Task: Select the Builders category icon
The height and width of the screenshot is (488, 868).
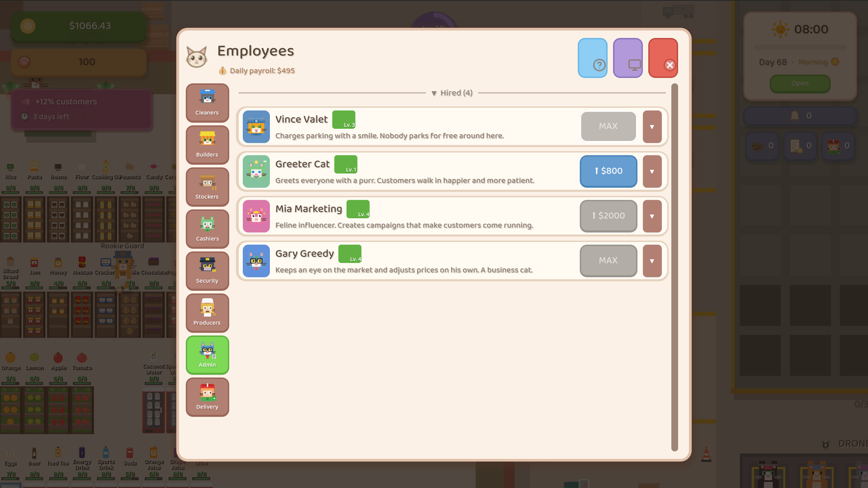Action: point(207,145)
